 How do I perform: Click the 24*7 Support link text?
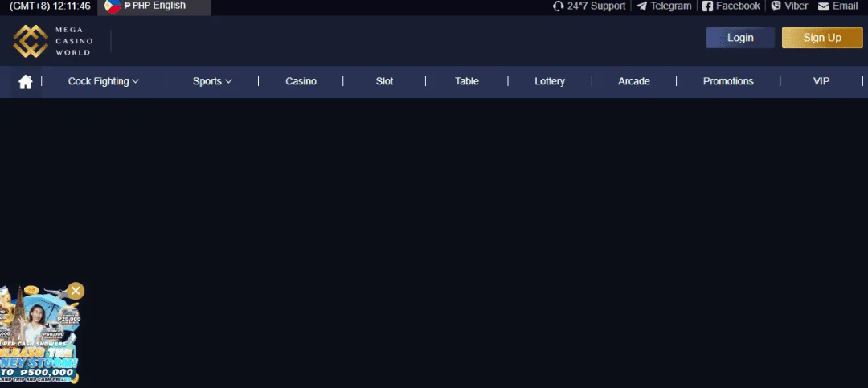(596, 6)
